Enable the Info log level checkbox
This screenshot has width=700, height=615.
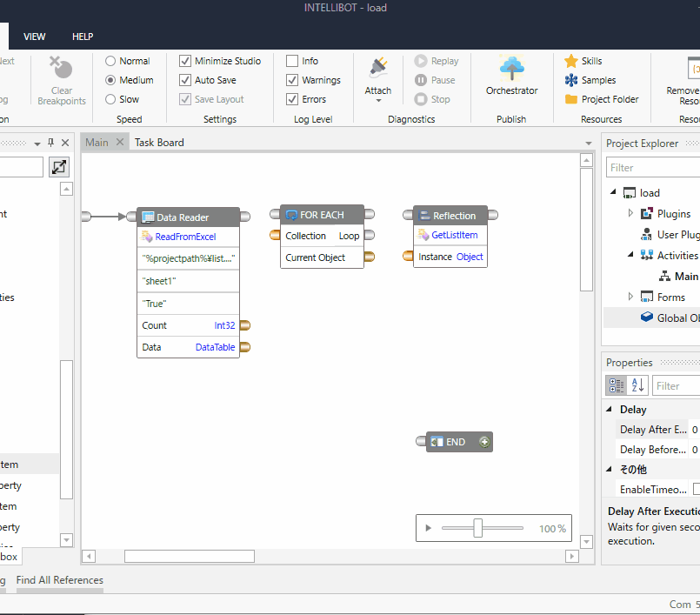(x=293, y=60)
